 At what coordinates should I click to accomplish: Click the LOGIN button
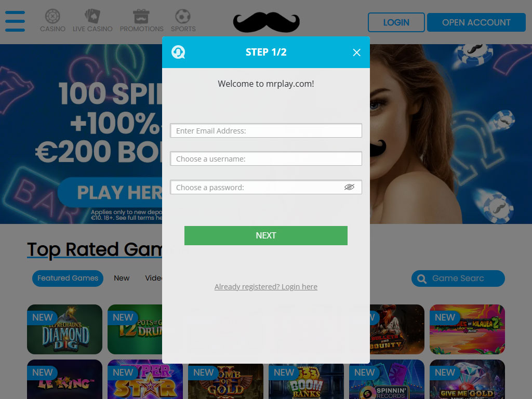tap(396, 22)
